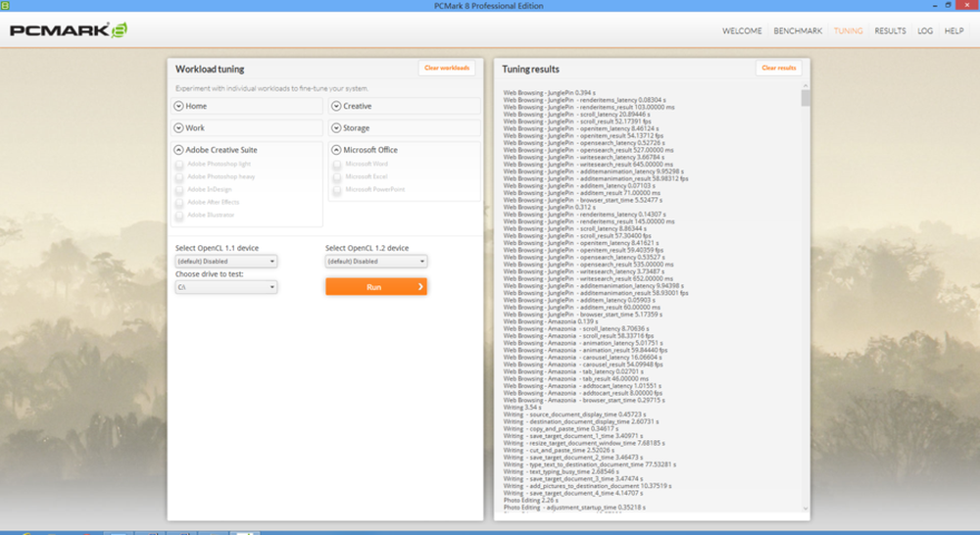Click the PCMark app icon in title bar

point(5,5)
